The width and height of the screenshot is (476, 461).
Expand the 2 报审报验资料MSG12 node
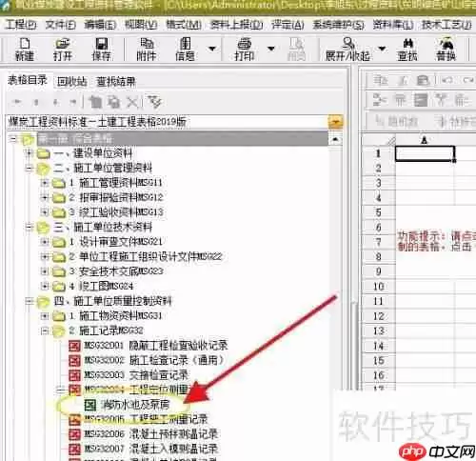pyautogui.click(x=45, y=197)
